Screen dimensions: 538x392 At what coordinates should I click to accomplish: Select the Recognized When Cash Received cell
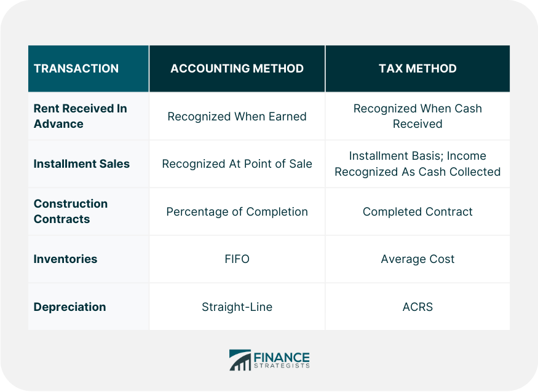pos(417,116)
